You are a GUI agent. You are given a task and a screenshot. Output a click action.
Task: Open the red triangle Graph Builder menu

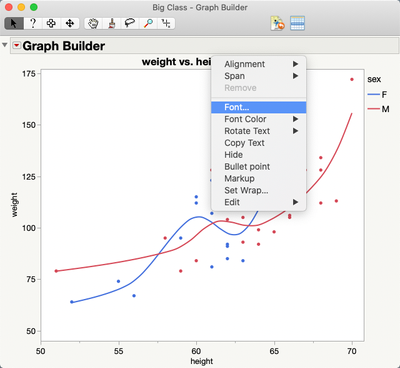16,45
